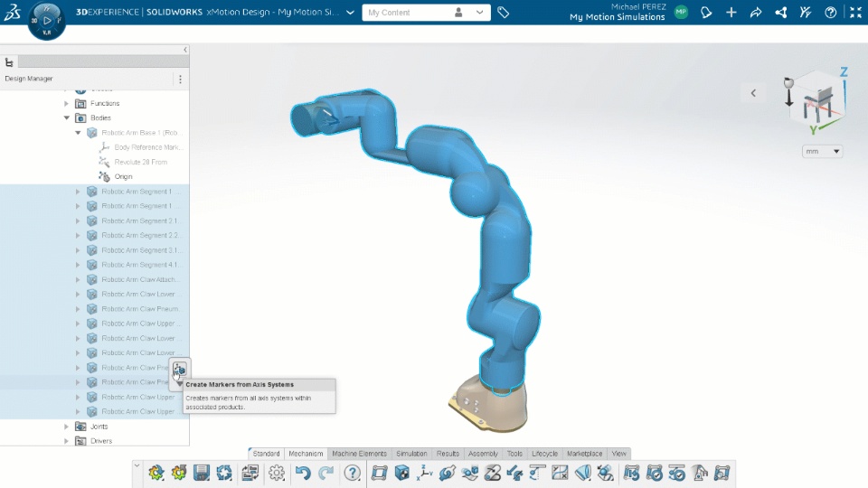Click the robot arm icon in toolbar
This screenshot has width=868, height=488.
point(700,473)
